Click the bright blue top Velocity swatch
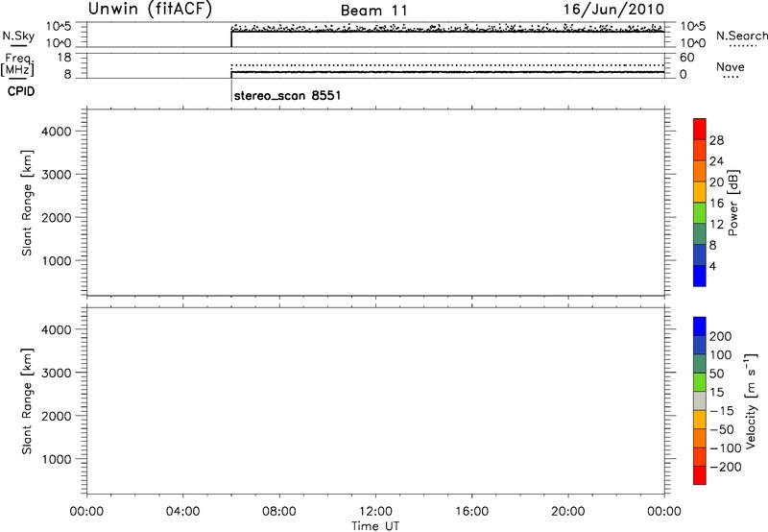The height and width of the screenshot is (532, 768). tap(700, 326)
